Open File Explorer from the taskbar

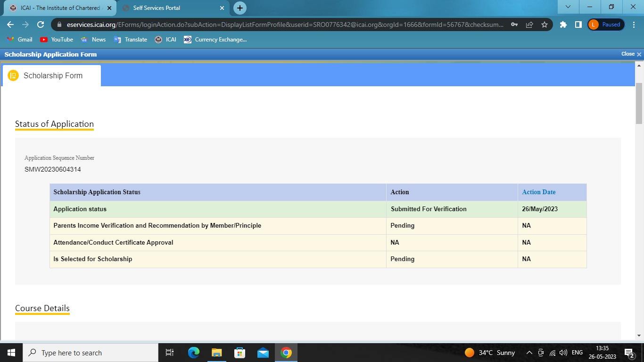[216, 353]
